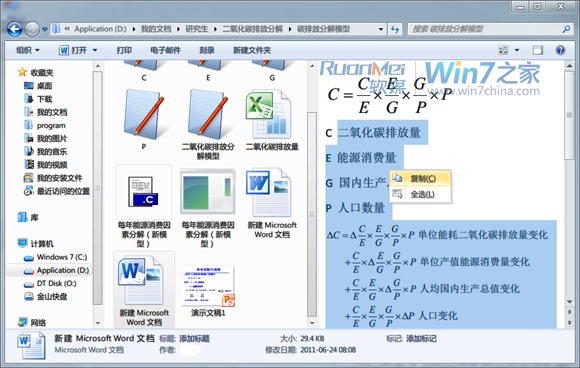Select the highlighted 新建 Microsoft Word 文档 file

tap(144, 290)
